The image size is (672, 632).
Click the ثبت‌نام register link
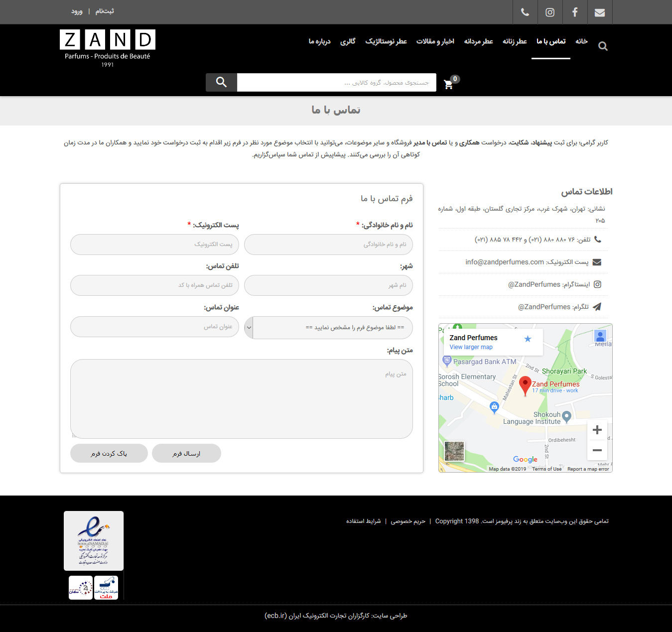[105, 11]
